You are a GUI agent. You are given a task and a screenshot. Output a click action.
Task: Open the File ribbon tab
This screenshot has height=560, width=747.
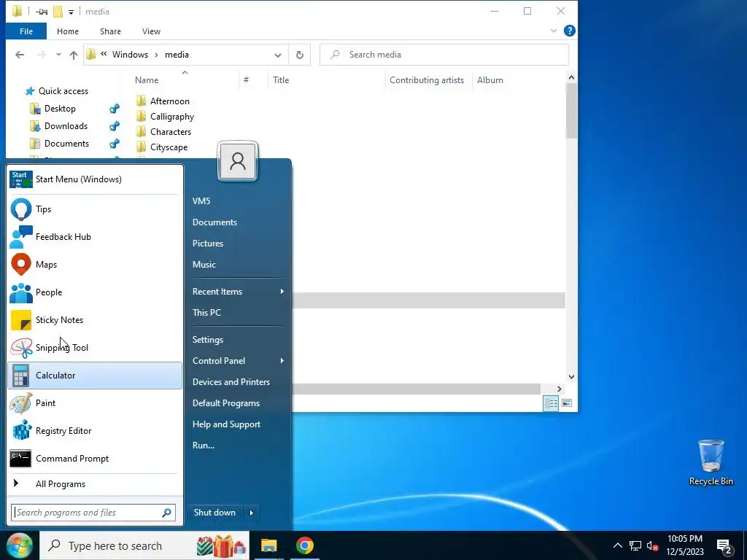click(26, 31)
